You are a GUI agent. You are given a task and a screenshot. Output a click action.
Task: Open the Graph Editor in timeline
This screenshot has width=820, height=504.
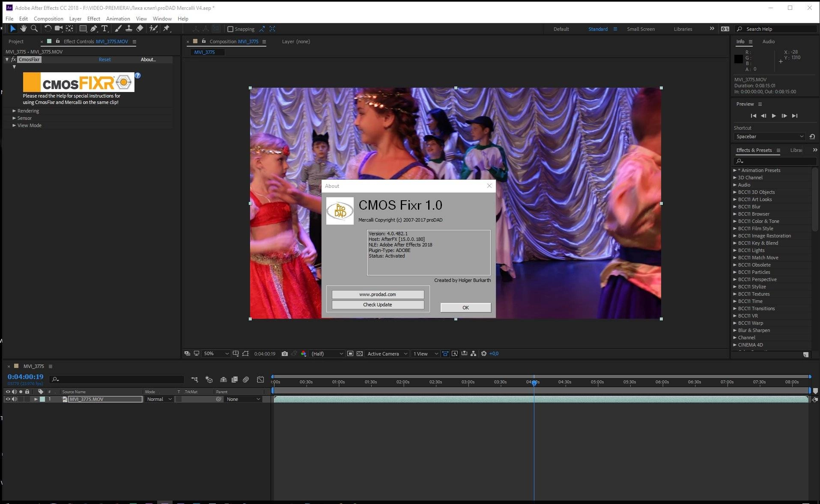coord(260,379)
